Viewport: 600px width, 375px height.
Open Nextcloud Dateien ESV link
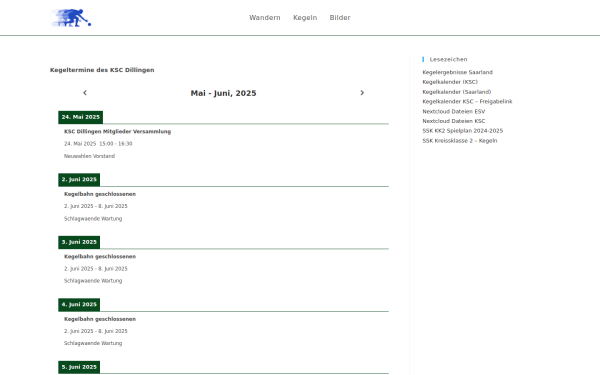click(453, 111)
